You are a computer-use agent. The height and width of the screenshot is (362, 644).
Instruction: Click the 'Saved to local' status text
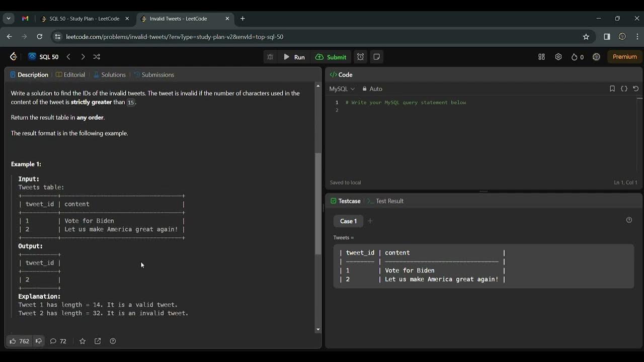[x=345, y=183]
